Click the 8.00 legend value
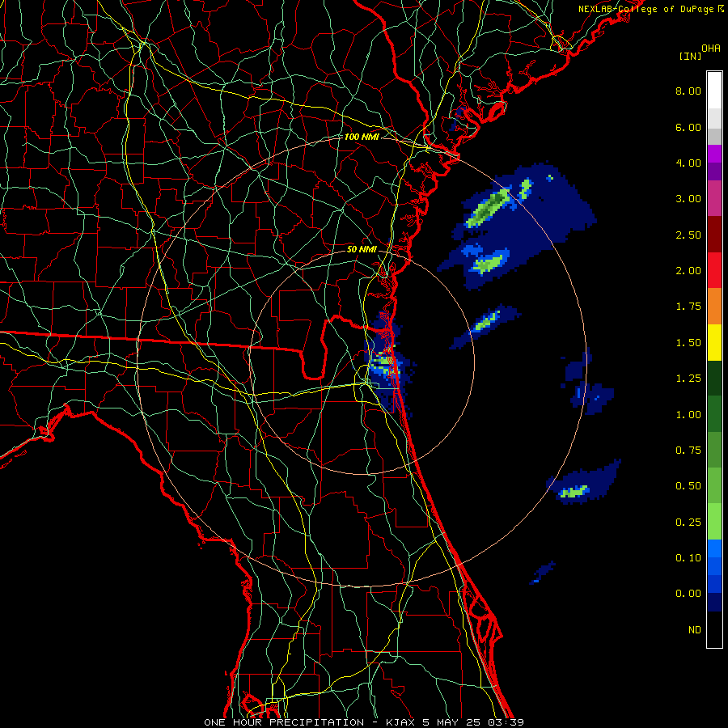This screenshot has width=728, height=728. (688, 91)
